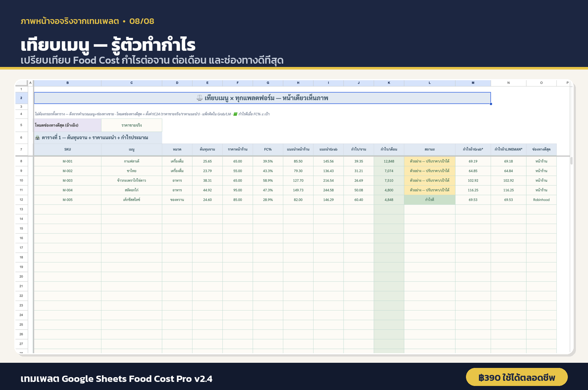Click the กำไร/เดือน header cell

pos(389,149)
